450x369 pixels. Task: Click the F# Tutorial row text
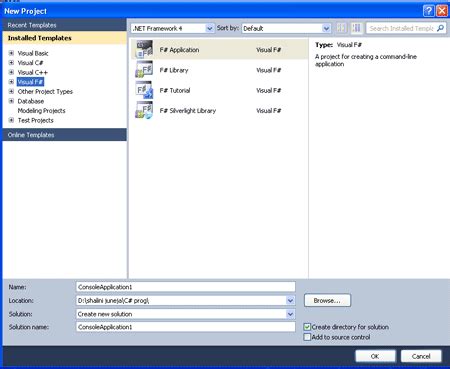(175, 90)
